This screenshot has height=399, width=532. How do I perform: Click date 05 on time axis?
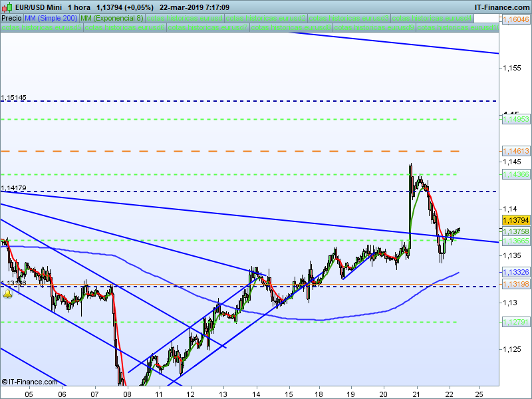[29, 394]
